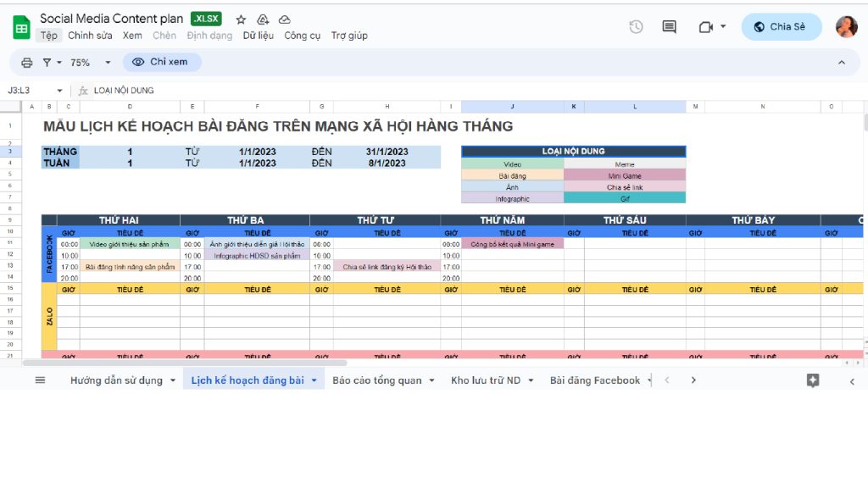Click the document cloud status icon
This screenshot has height=488, width=868.
283,19
